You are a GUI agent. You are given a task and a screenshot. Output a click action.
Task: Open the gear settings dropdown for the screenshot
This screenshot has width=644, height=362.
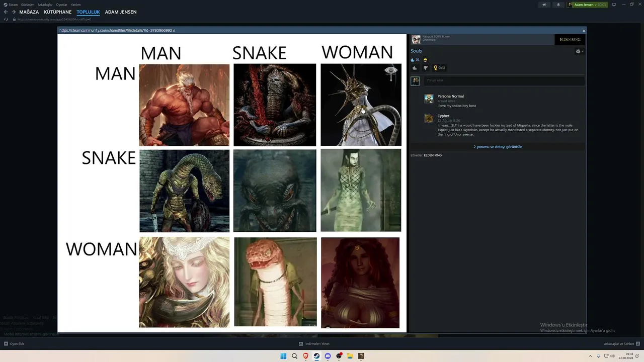[580, 51]
